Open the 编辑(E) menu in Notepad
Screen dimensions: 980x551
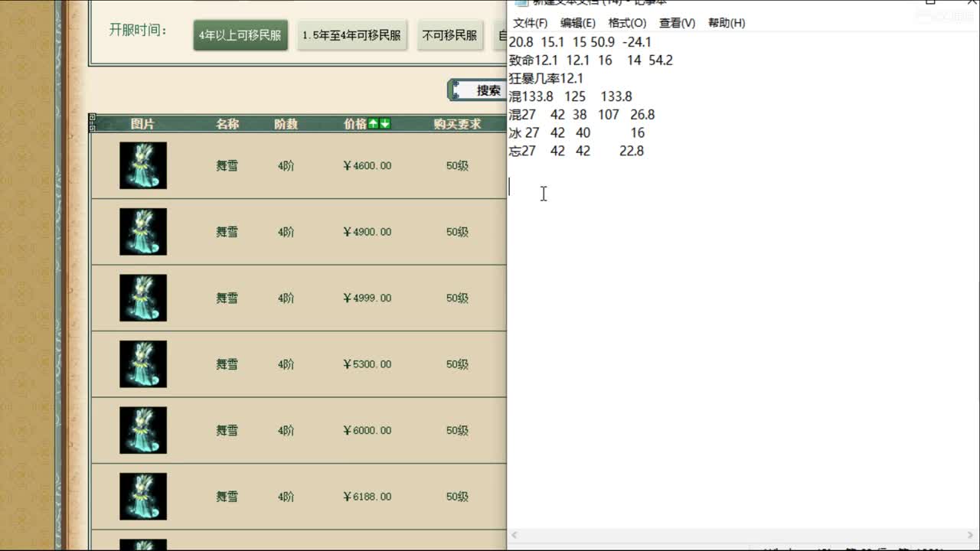[x=577, y=23]
